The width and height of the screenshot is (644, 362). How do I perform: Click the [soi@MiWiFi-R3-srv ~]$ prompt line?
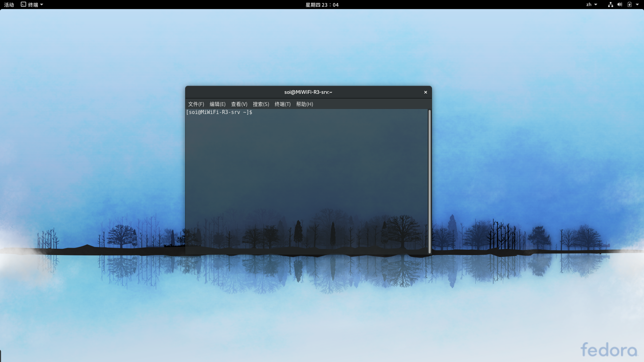click(x=219, y=112)
